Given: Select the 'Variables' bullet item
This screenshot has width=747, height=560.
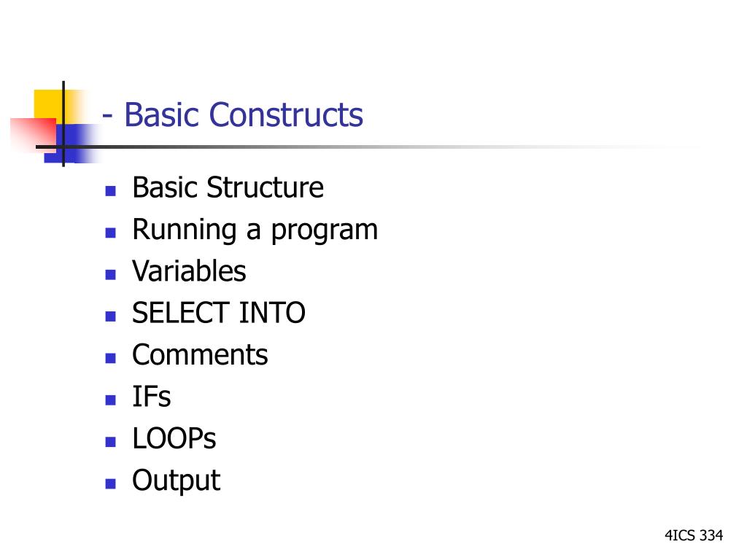Looking at the screenshot, I should coord(189,271).
